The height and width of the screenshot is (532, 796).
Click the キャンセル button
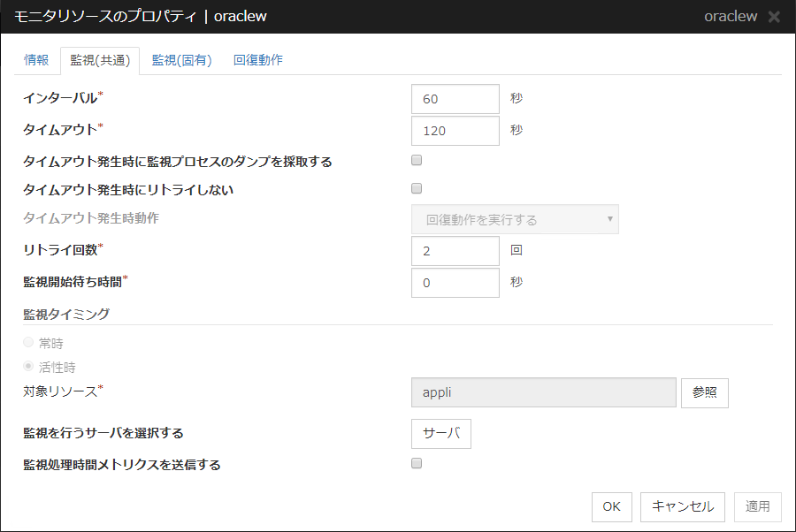[x=682, y=506]
